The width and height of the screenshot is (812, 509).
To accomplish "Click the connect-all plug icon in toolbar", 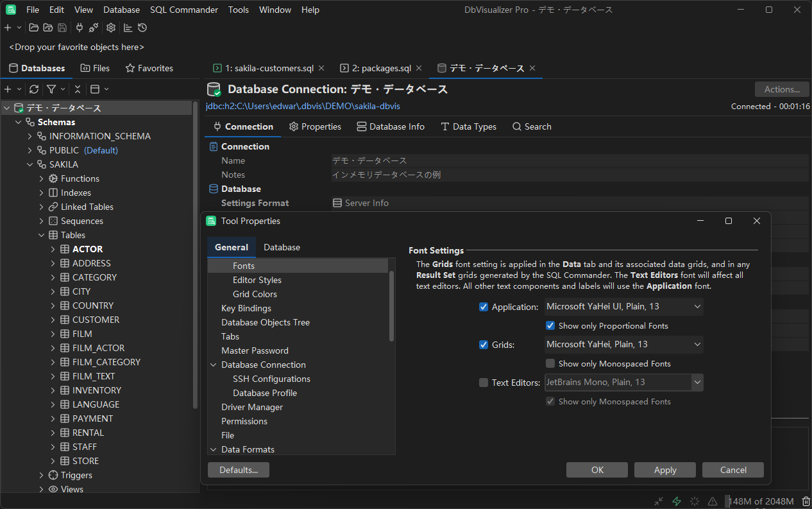I will 80,28.
